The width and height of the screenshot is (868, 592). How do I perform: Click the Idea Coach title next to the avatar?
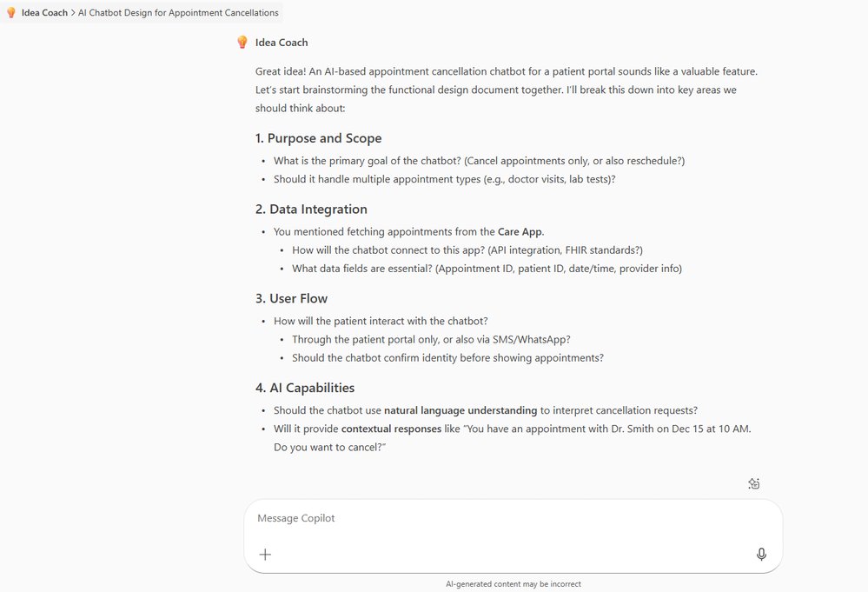pos(282,42)
